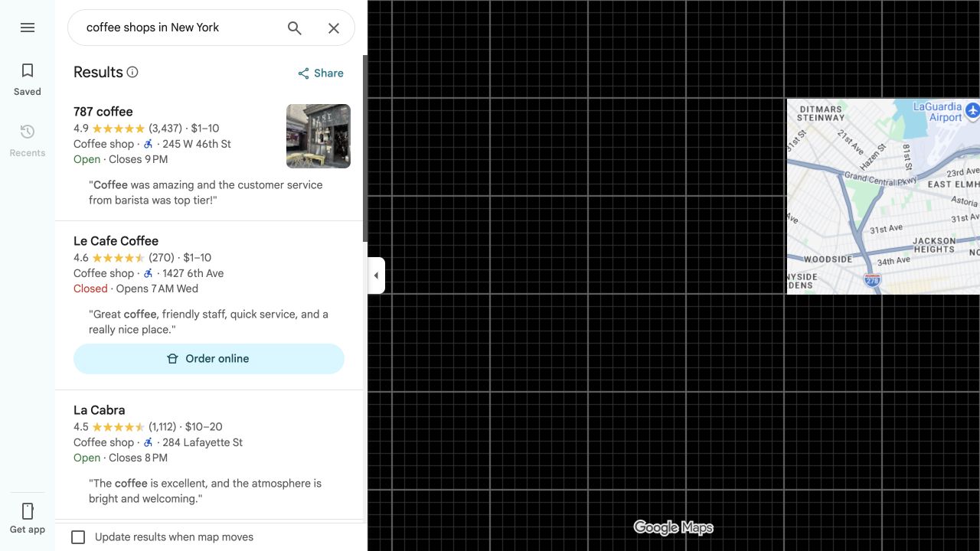Click wheelchair accessible icon for 787 coffee

[149, 144]
